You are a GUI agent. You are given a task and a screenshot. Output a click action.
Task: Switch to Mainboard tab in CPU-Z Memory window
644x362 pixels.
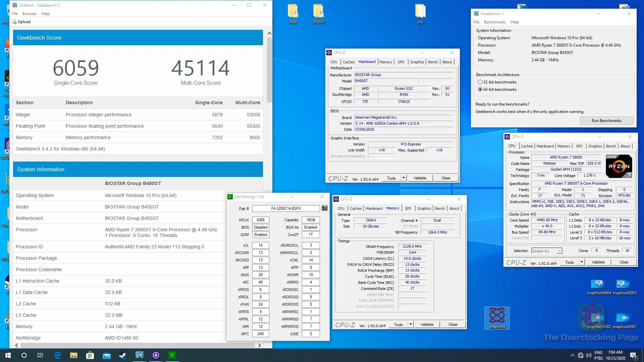click(x=374, y=208)
